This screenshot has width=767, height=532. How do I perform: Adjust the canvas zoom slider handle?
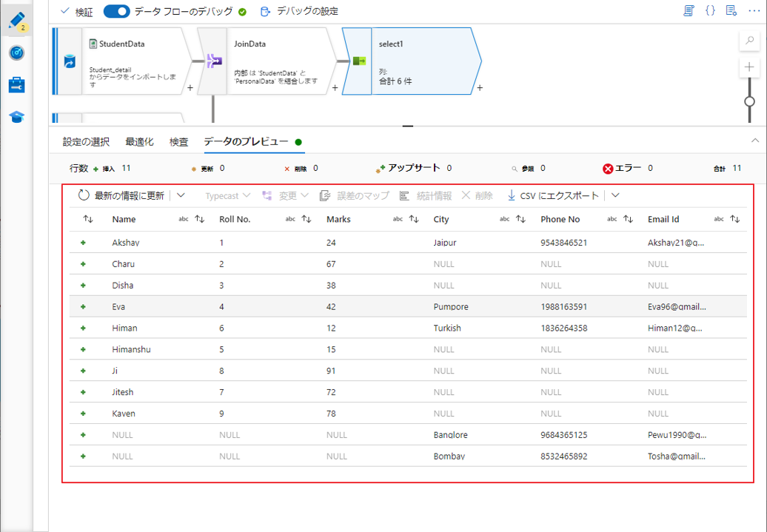click(749, 101)
